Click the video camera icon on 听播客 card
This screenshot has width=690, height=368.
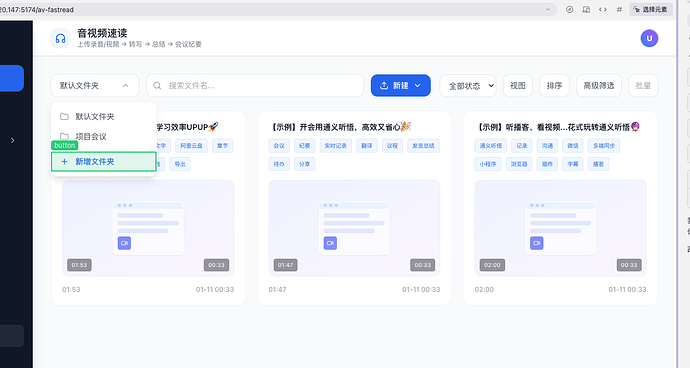536,243
